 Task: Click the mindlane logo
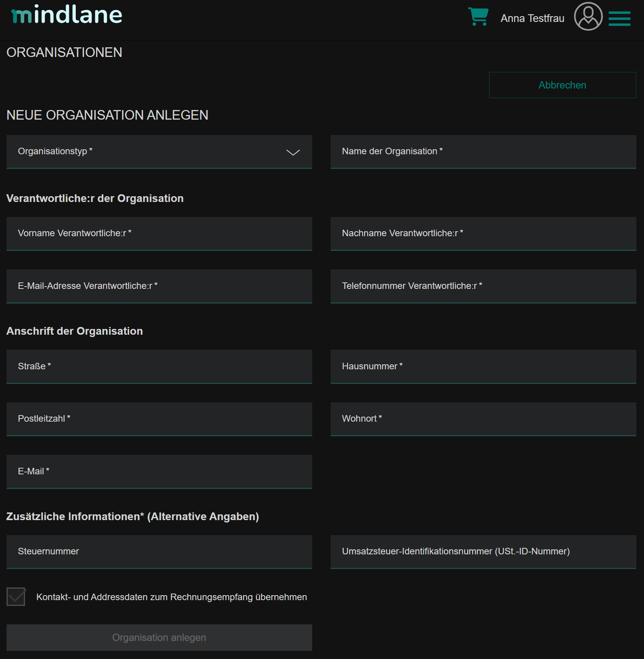pos(67,15)
